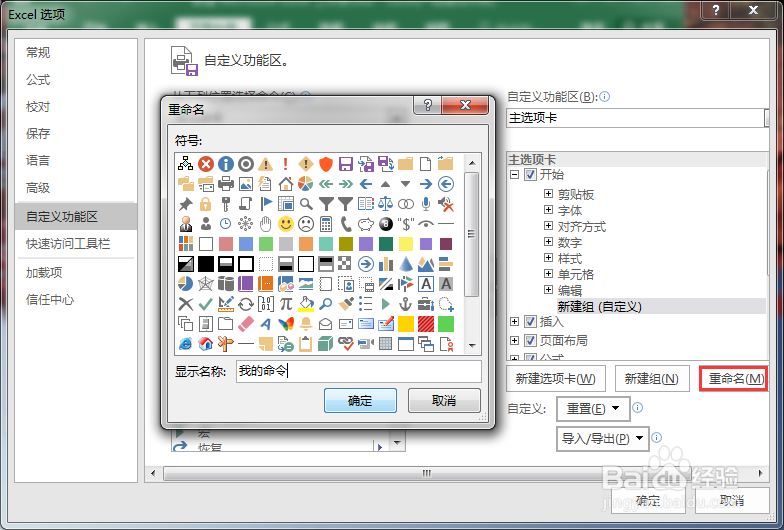Select the microphone symbol
784x530 pixels.
426,204
